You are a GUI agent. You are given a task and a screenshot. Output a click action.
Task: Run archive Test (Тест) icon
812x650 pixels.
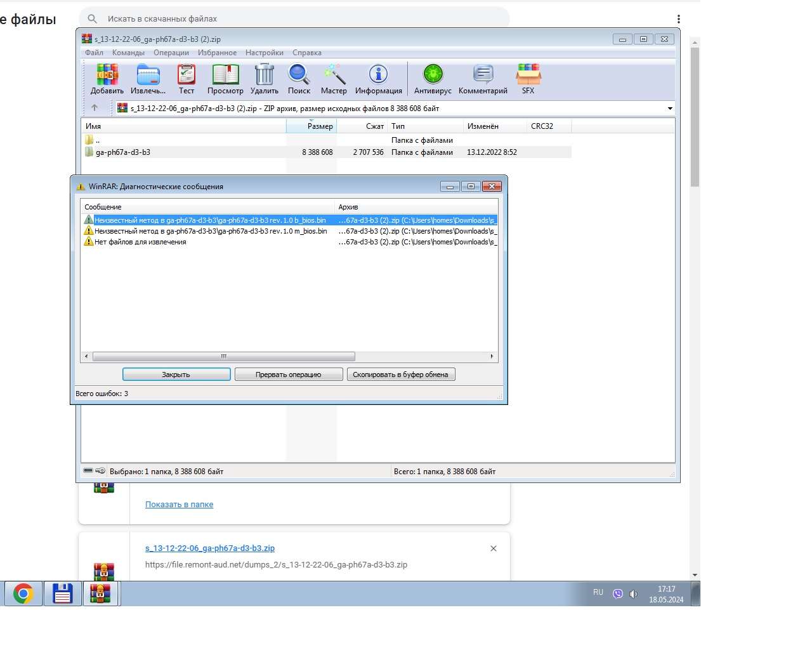point(187,75)
